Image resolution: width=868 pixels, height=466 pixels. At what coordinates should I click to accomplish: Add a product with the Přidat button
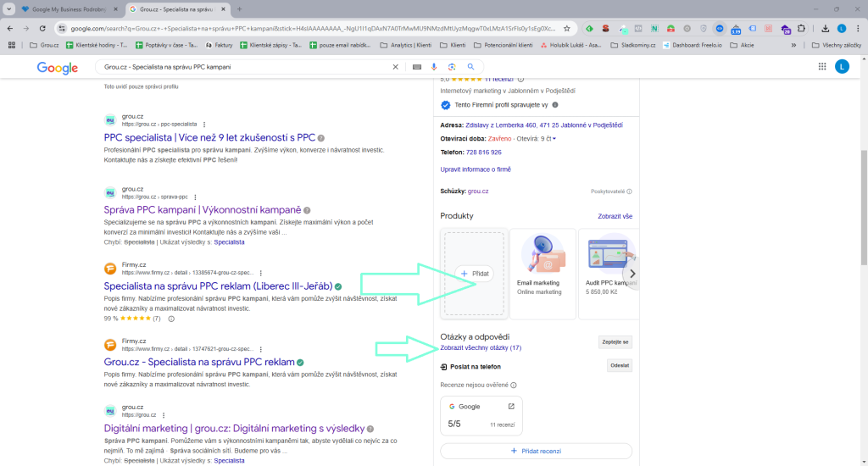coord(475,274)
